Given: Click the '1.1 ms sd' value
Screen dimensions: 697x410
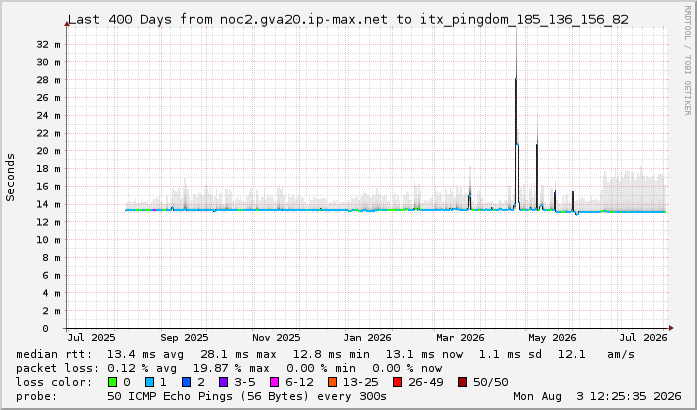Looking at the screenshot, I should (510, 354).
